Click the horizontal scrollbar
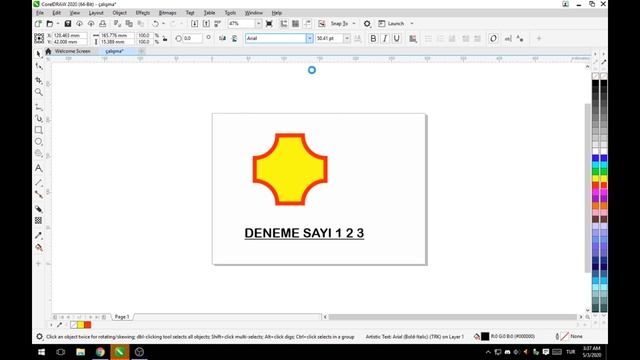 [x=453, y=317]
